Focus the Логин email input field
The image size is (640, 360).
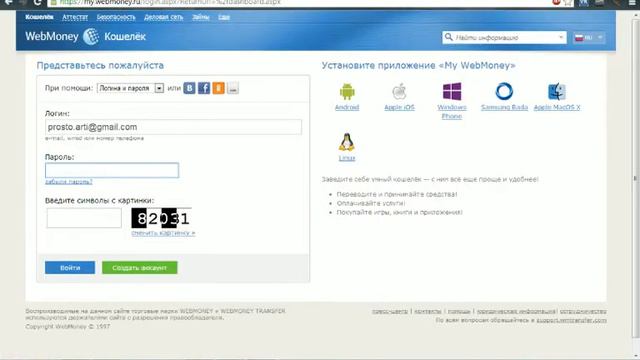[x=173, y=127]
